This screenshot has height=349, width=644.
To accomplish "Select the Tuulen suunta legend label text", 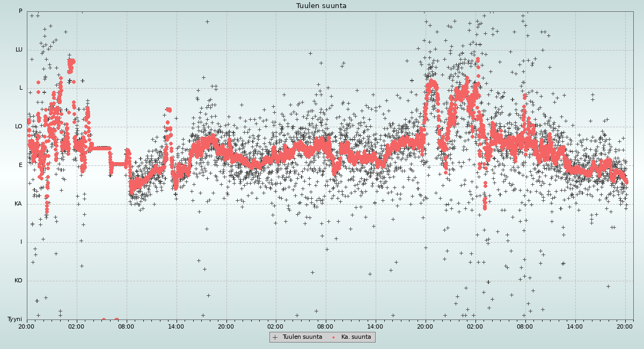I will tap(302, 337).
